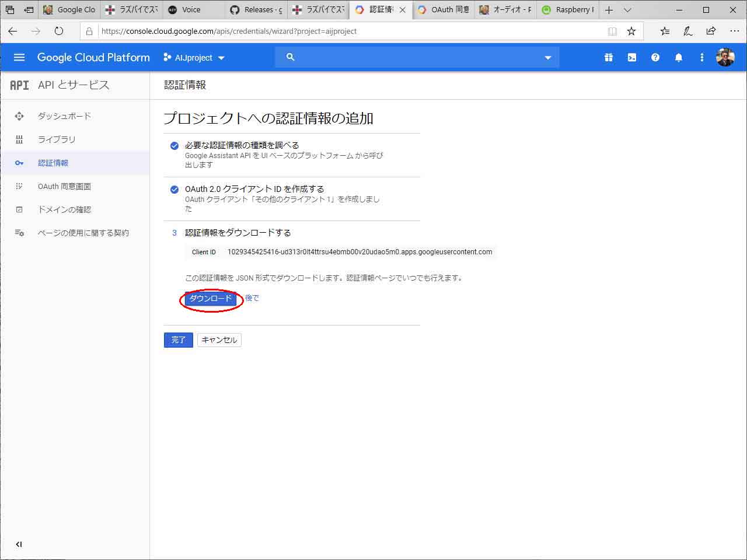Click the page usage agreements icon
747x560 pixels.
pyautogui.click(x=19, y=233)
